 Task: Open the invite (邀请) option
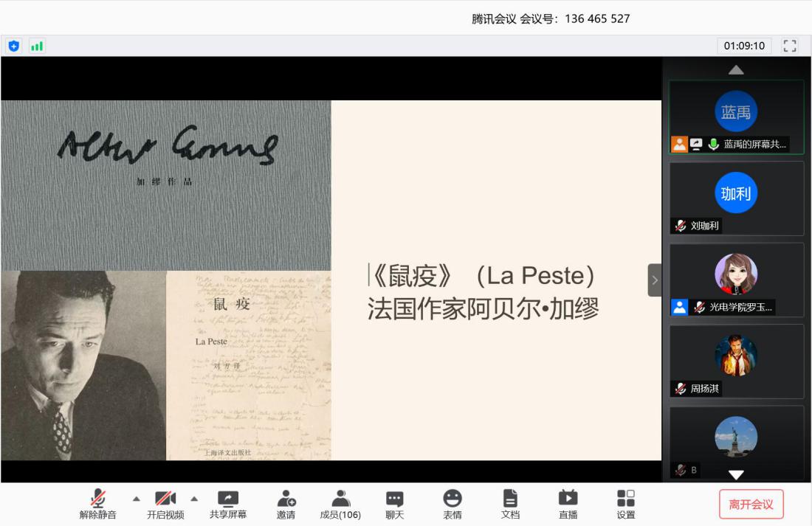(x=286, y=505)
